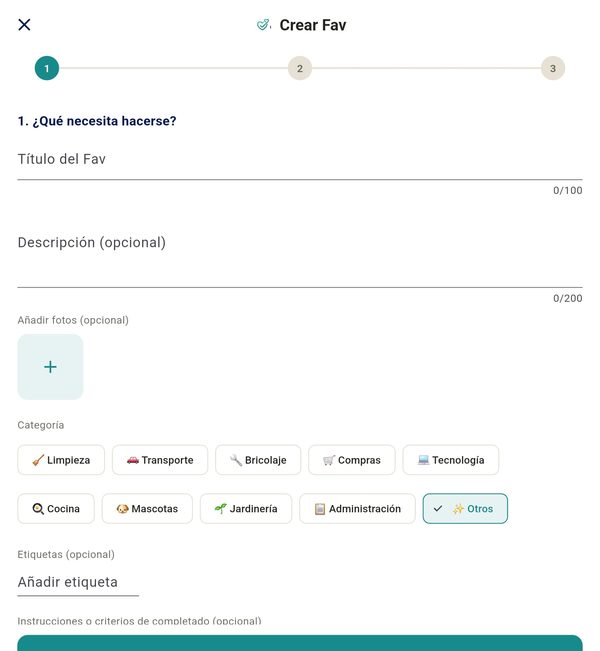Click into the Descripción (opcional) field

pyautogui.click(x=300, y=255)
